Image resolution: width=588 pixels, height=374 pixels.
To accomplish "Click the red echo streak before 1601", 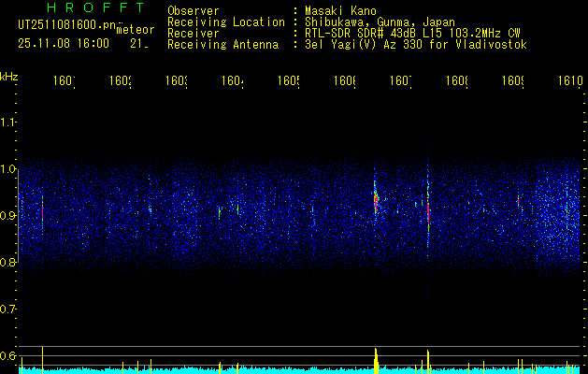I will coord(42,210).
